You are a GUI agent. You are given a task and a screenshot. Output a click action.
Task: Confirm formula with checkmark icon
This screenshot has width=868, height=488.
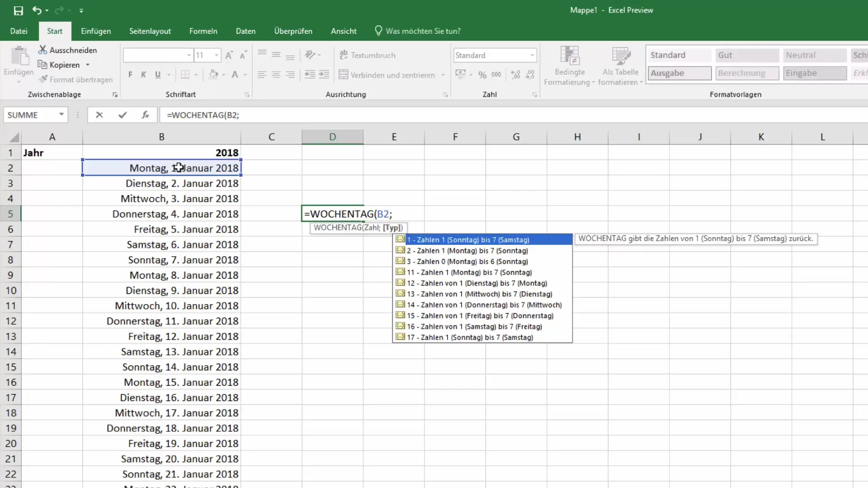(123, 115)
